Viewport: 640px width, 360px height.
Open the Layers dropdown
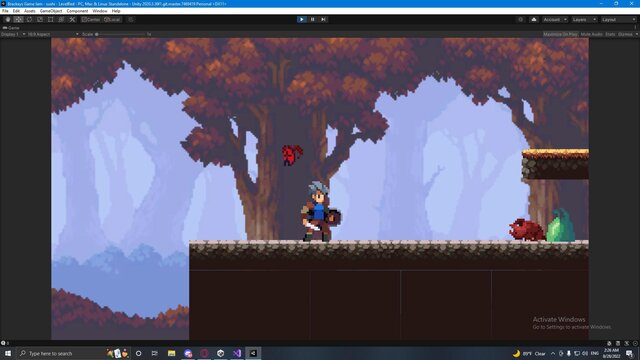tap(584, 20)
